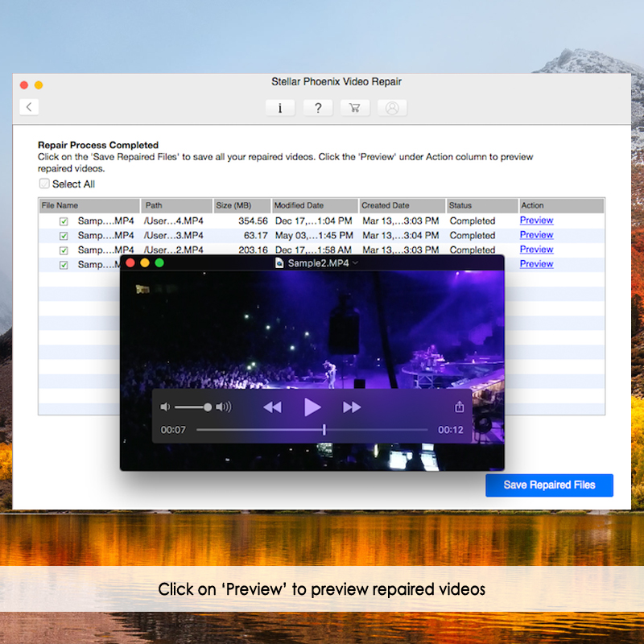The height and width of the screenshot is (644, 644).
Task: Click the play button in player
Action: (x=312, y=407)
